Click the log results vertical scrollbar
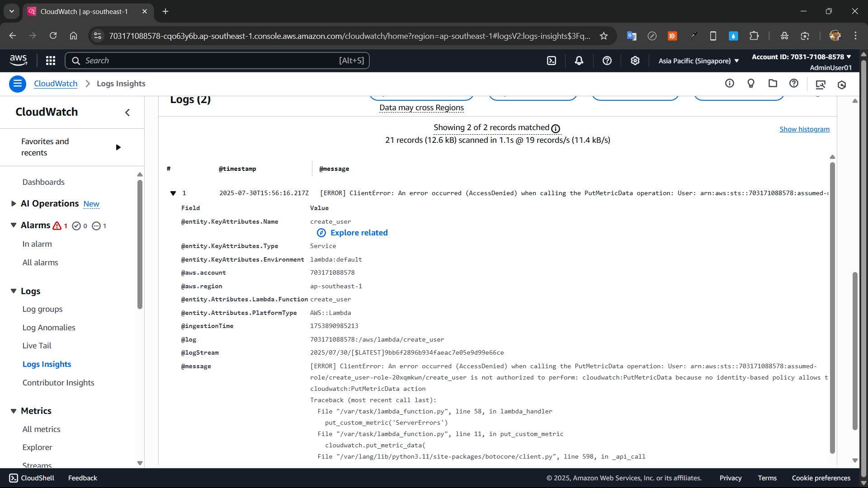 coord(832,307)
